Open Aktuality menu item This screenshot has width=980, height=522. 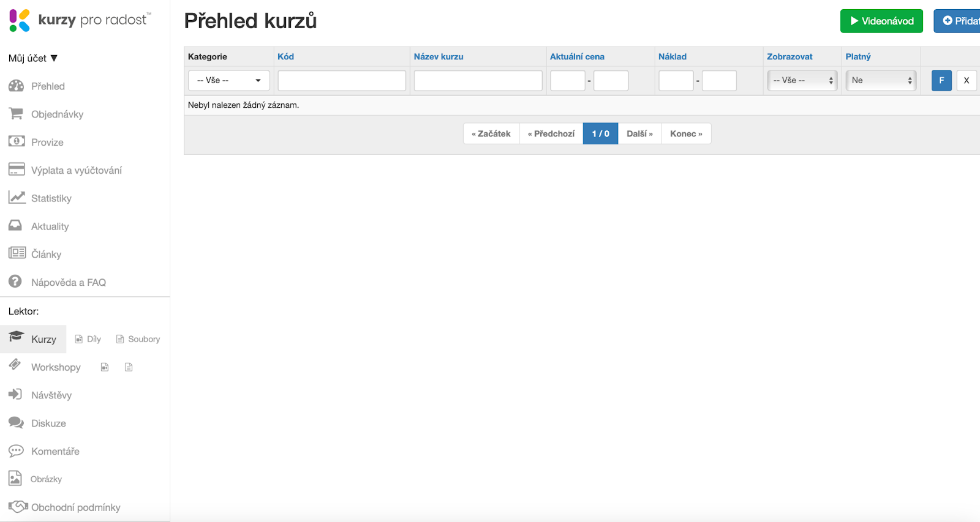tap(50, 226)
